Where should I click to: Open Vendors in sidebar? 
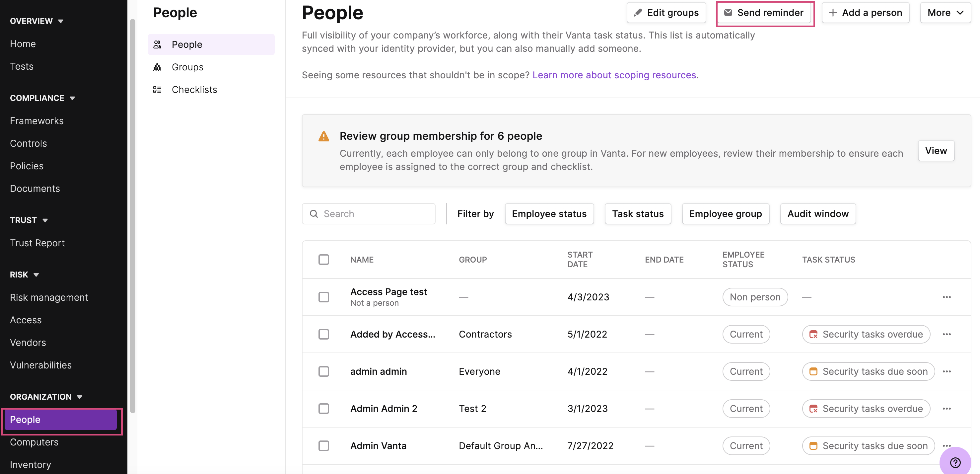click(x=28, y=343)
